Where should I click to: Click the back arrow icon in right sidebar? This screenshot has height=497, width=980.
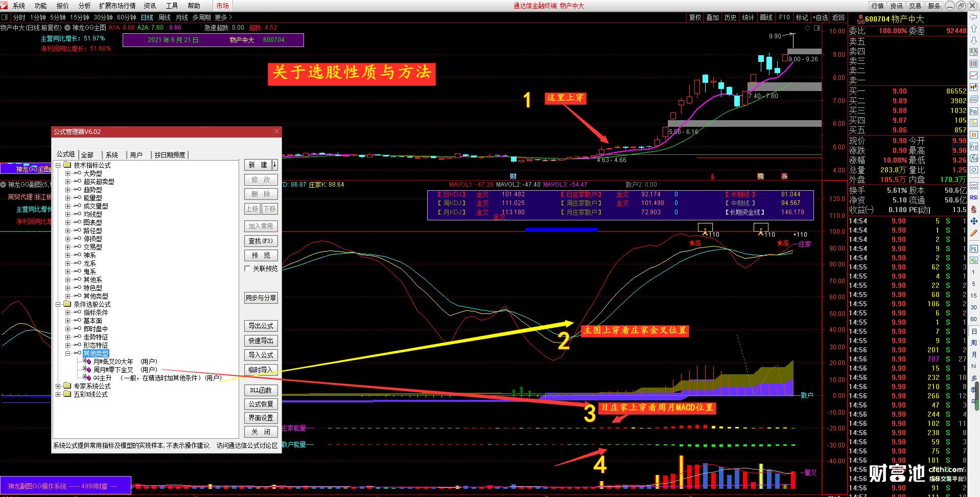point(973,17)
